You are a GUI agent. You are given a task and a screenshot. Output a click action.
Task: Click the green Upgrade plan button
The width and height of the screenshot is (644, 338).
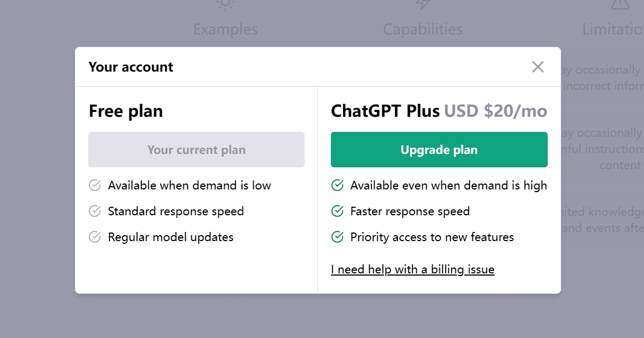point(439,150)
